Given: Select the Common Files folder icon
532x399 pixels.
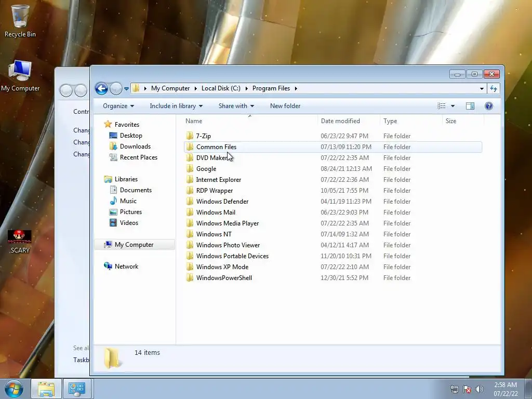Looking at the screenshot, I should pyautogui.click(x=190, y=147).
